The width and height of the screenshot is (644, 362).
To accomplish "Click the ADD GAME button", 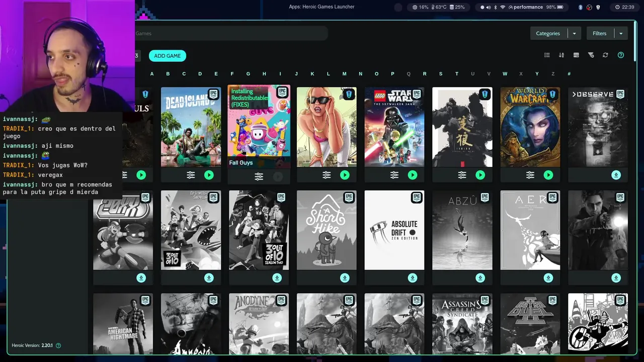I will [168, 56].
